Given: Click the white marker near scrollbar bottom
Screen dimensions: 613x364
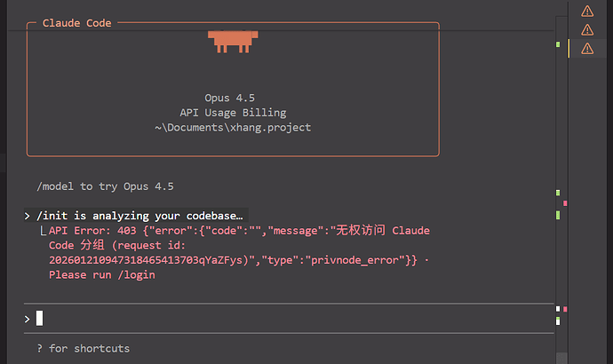Looking at the screenshot, I should point(557,309).
